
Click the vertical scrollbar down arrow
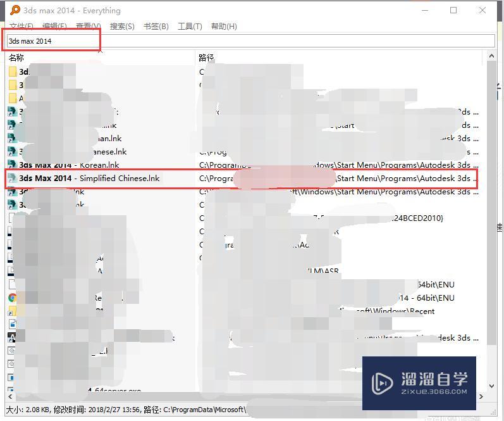[x=491, y=386]
